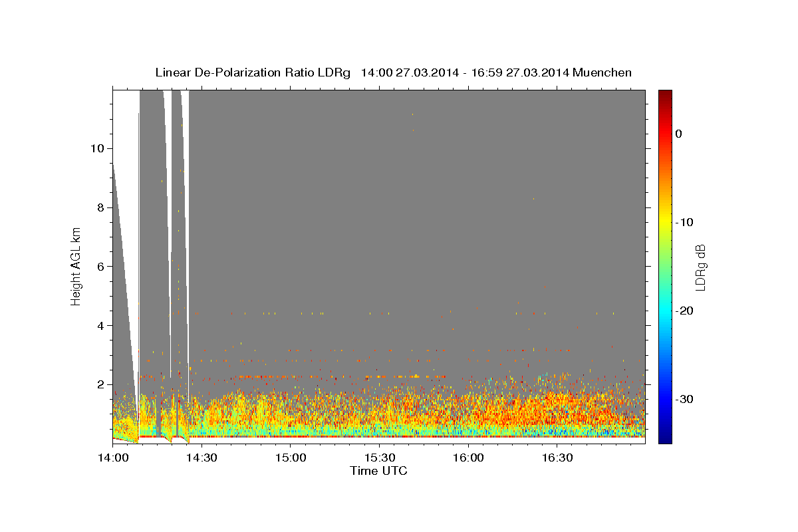Click the 16:00 time tick label
This screenshot has width=798, height=532.
467,458
